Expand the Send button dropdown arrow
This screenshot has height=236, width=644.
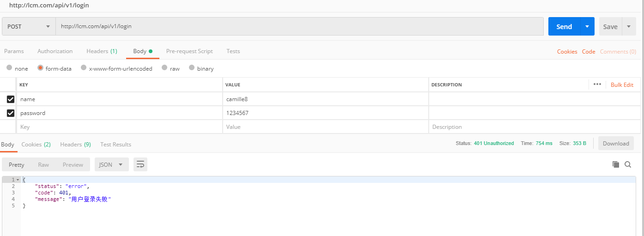click(587, 27)
